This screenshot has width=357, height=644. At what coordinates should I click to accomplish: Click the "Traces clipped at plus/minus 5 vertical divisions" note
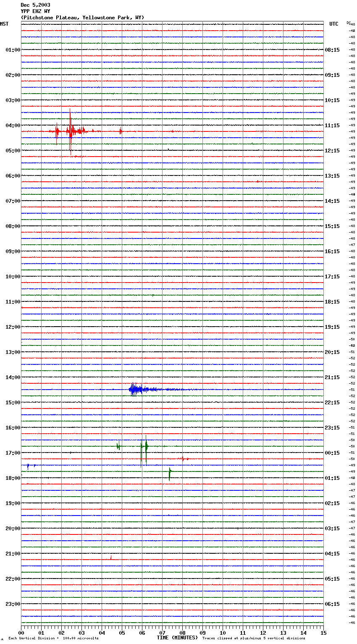pyautogui.click(x=254, y=639)
